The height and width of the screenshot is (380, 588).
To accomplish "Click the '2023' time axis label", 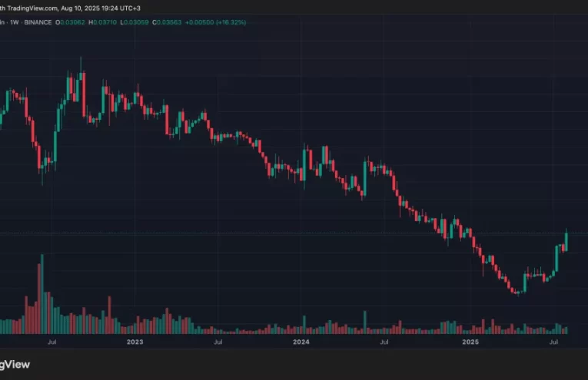I will pos(135,342).
